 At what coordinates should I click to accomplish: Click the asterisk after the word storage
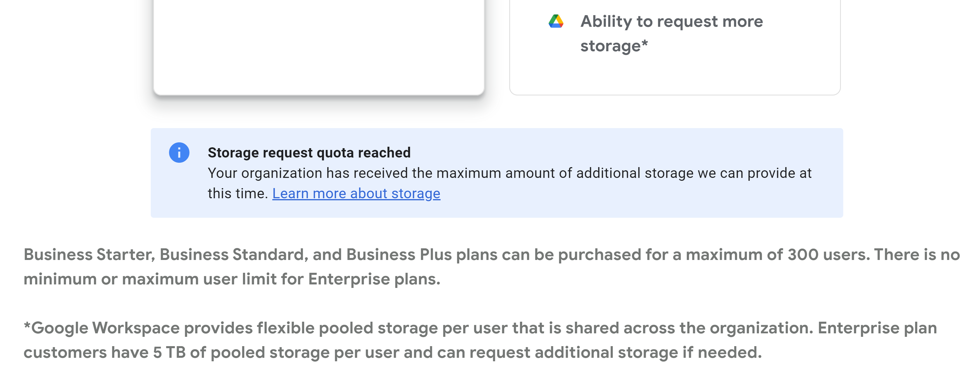645,43
